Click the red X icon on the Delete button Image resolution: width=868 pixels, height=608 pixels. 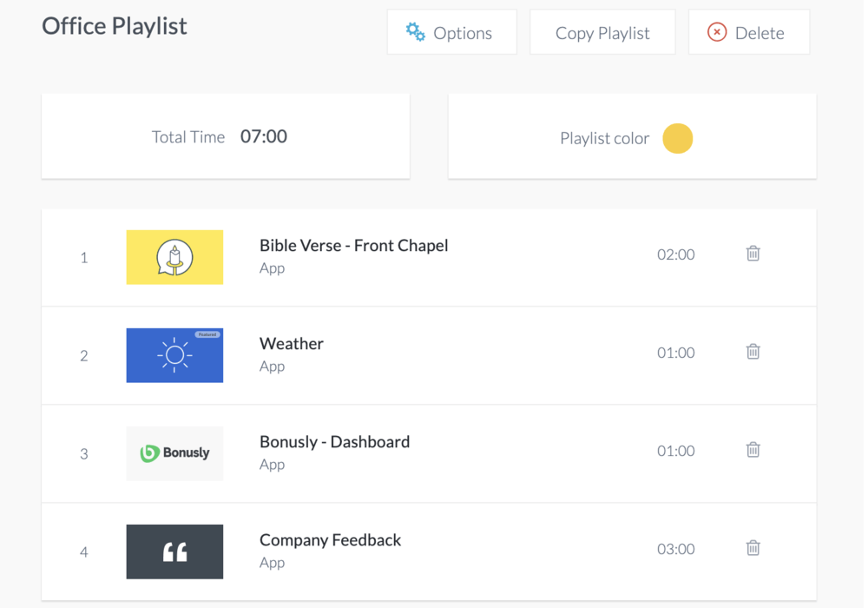coord(717,32)
